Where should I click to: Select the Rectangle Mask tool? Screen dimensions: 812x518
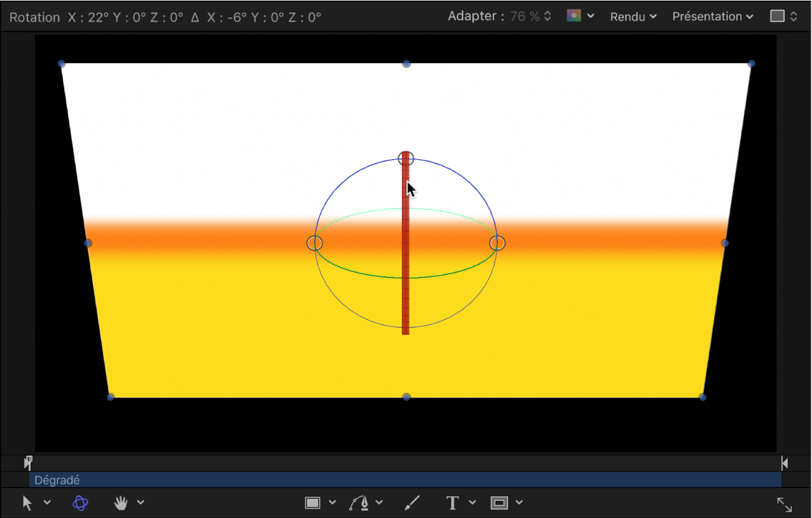(x=499, y=503)
